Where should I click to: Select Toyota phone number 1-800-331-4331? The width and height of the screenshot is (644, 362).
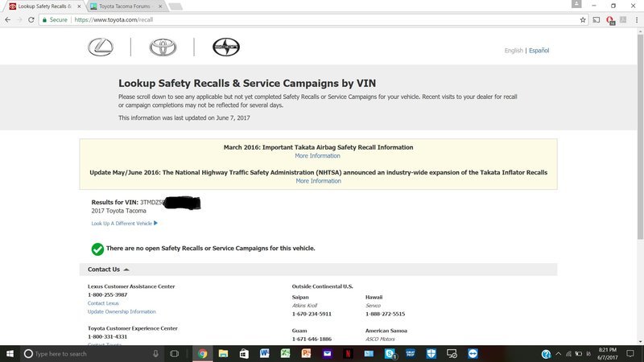click(x=108, y=336)
